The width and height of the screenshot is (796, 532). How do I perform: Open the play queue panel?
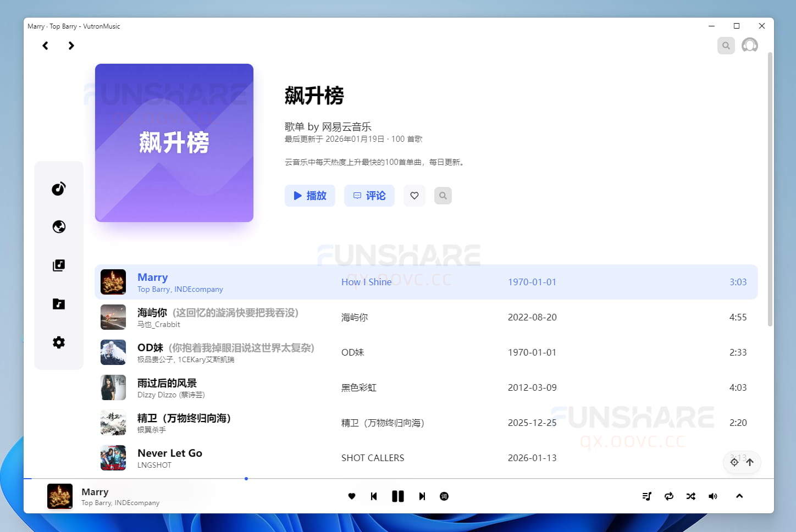click(647, 496)
